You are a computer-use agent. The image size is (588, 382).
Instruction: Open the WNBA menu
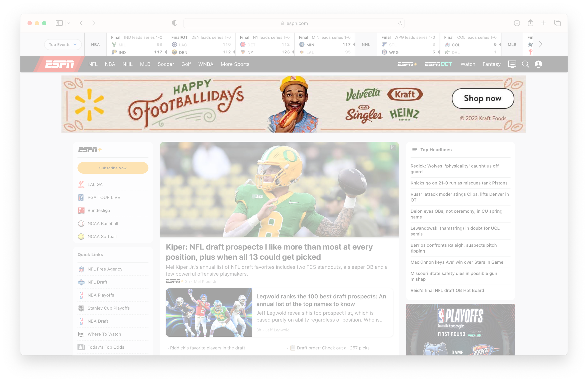206,64
